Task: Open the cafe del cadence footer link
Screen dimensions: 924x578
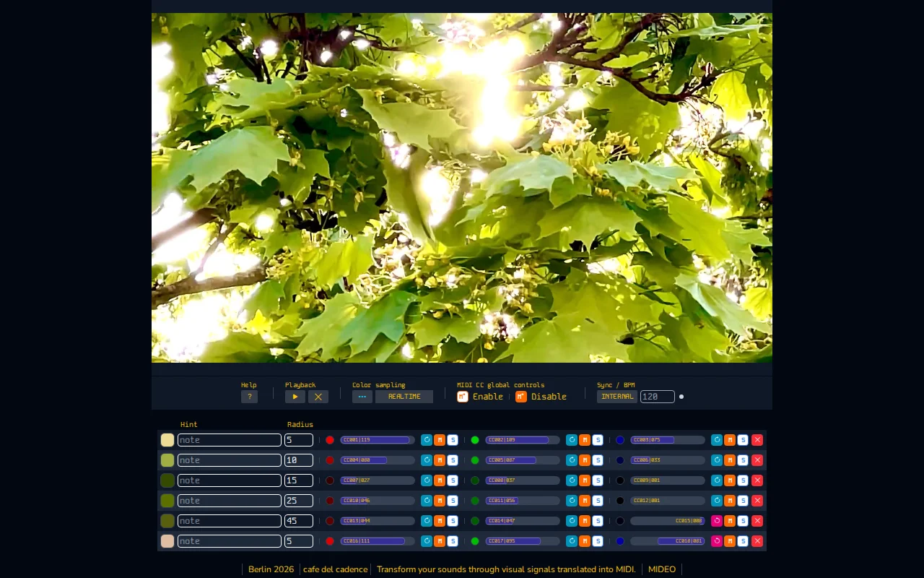Action: click(335, 569)
